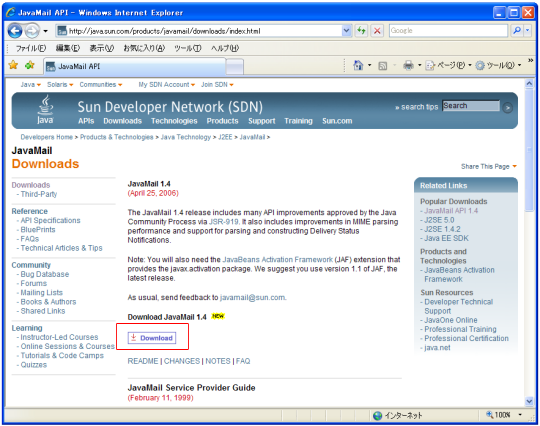Open the My SDN Account dropdown

(x=167, y=85)
